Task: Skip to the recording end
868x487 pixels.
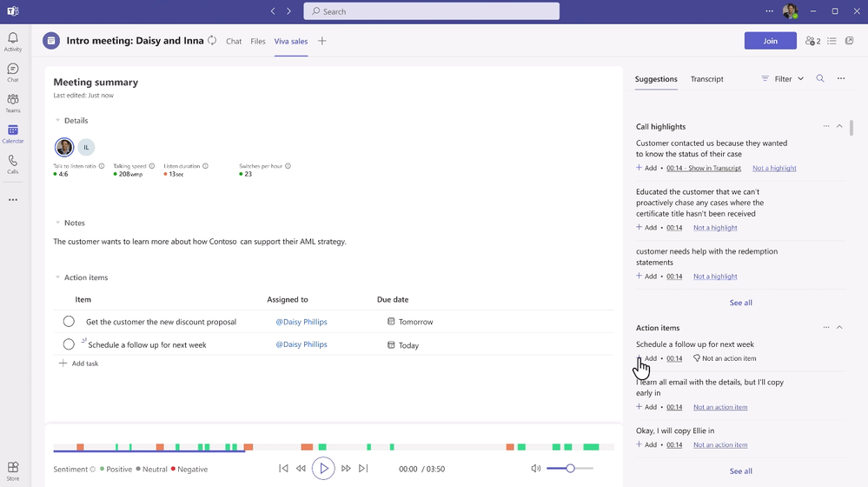Action: click(x=363, y=468)
